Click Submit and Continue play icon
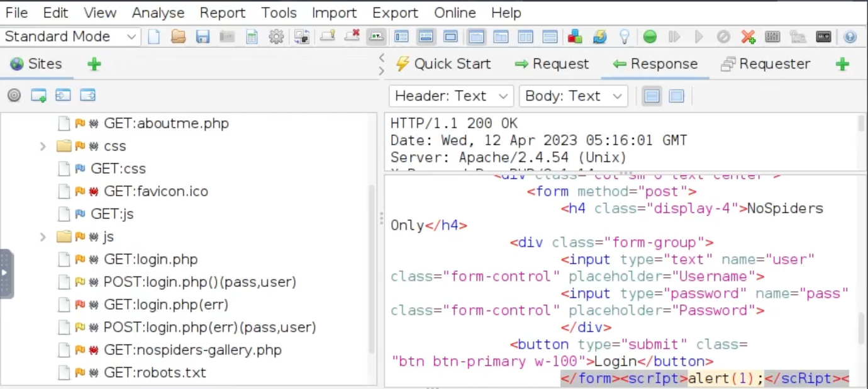 [x=699, y=37]
